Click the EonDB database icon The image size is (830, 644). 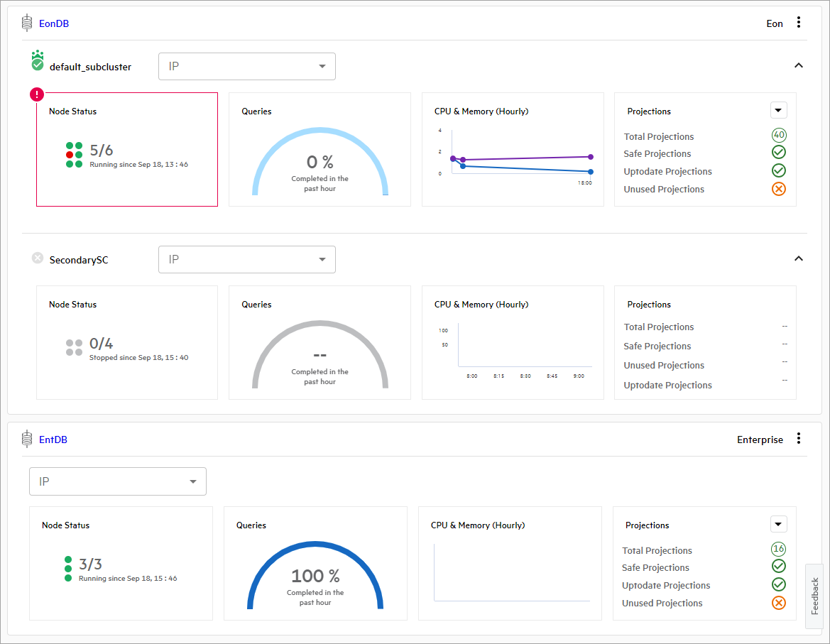[28, 23]
